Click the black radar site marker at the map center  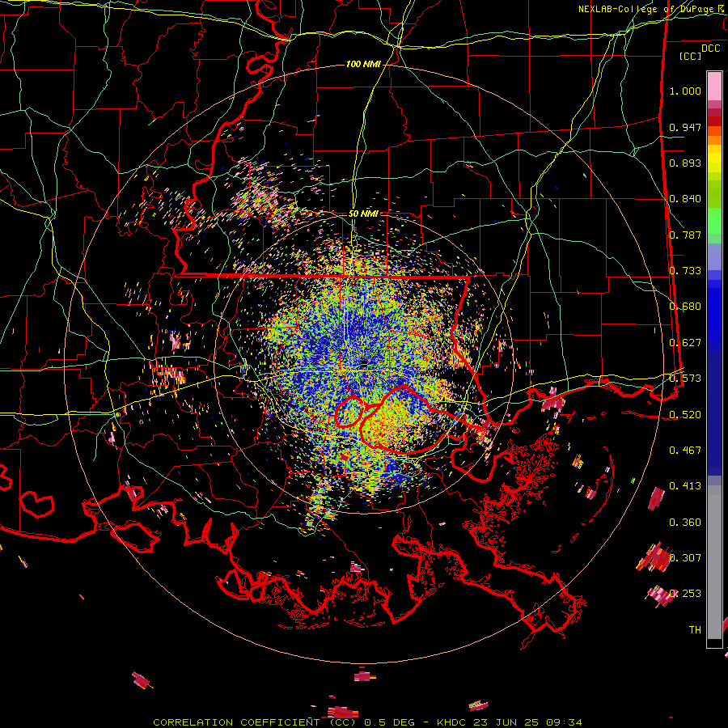(365, 362)
